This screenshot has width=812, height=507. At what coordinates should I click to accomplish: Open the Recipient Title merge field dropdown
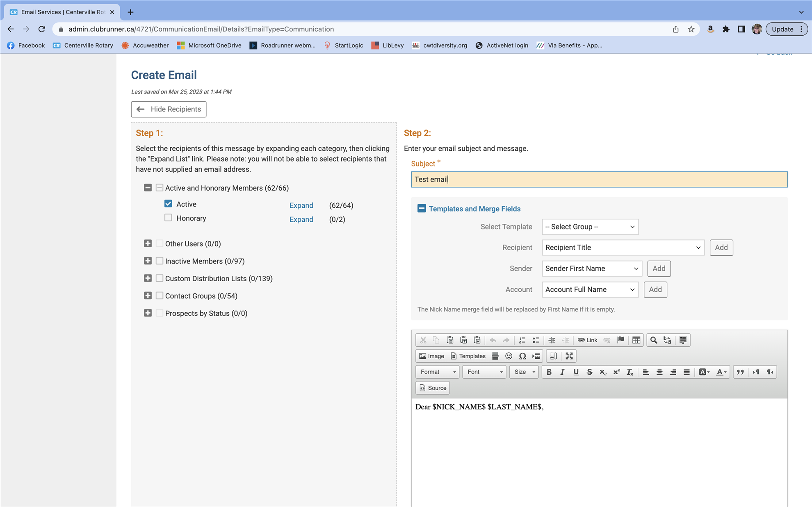[623, 248]
